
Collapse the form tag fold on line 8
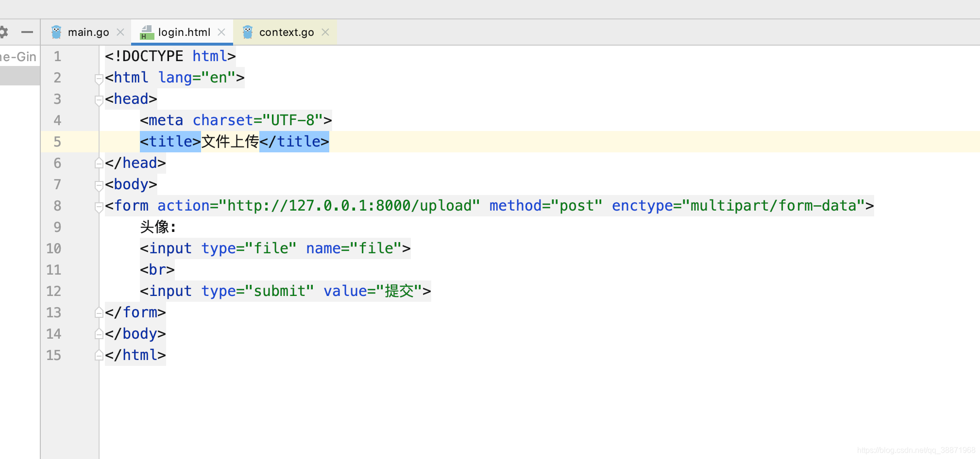(x=99, y=207)
